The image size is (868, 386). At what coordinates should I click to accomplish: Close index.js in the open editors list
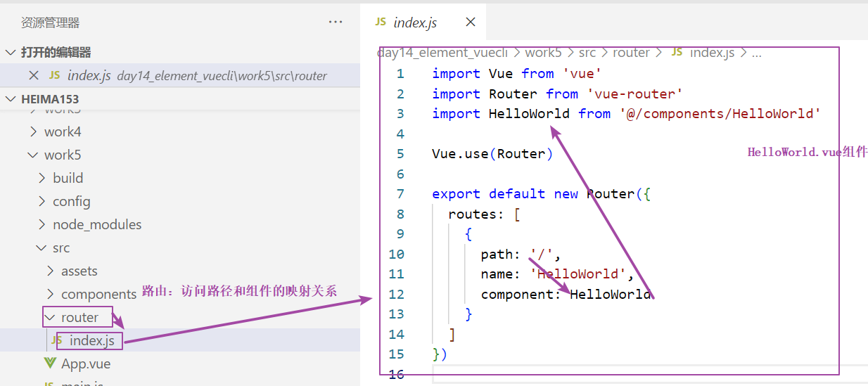[x=33, y=75]
